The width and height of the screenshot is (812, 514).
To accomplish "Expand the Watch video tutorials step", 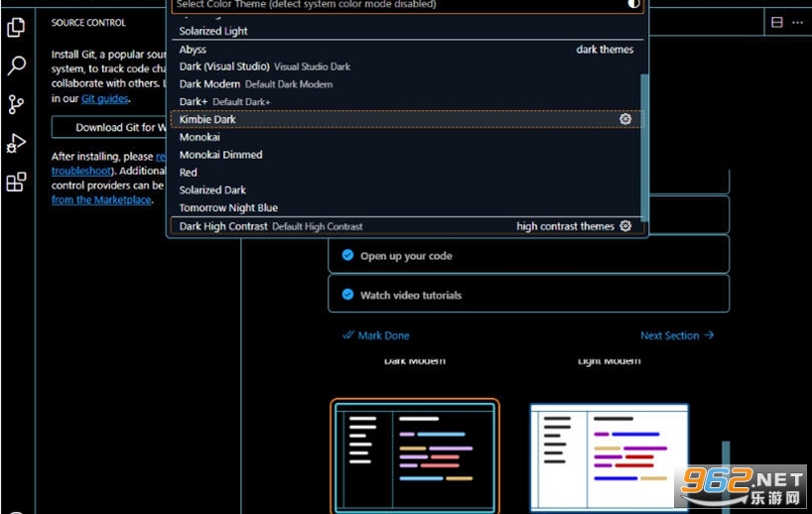I will pyautogui.click(x=529, y=294).
